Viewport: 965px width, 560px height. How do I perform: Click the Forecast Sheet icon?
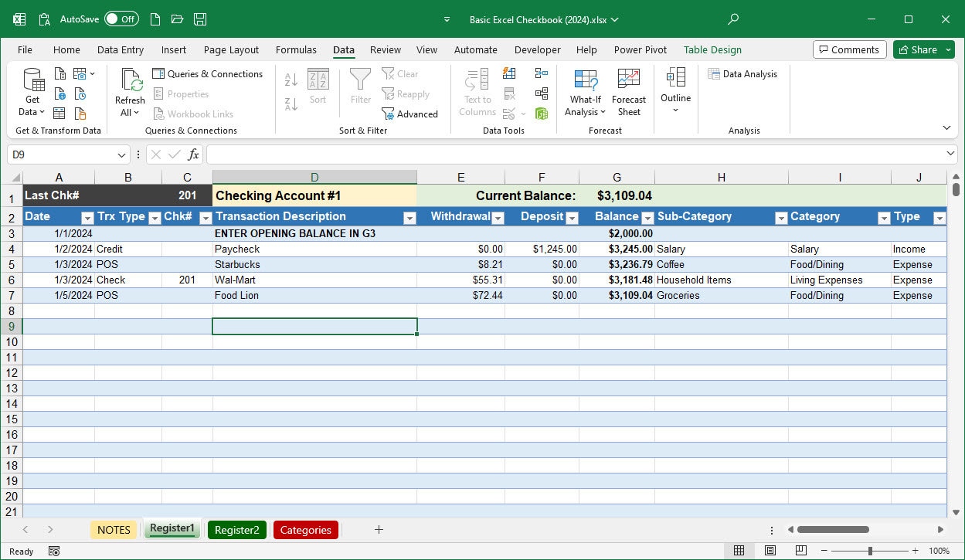coord(628,90)
